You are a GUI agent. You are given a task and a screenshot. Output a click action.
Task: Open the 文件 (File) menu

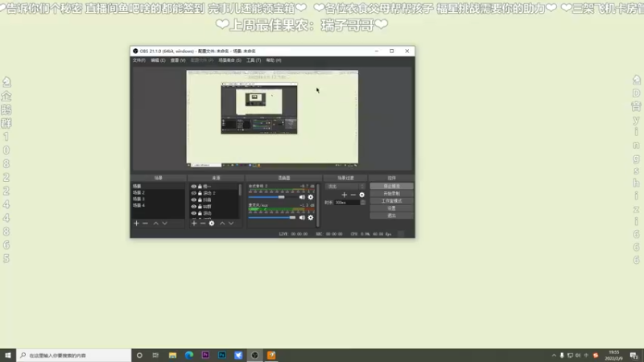(138, 60)
